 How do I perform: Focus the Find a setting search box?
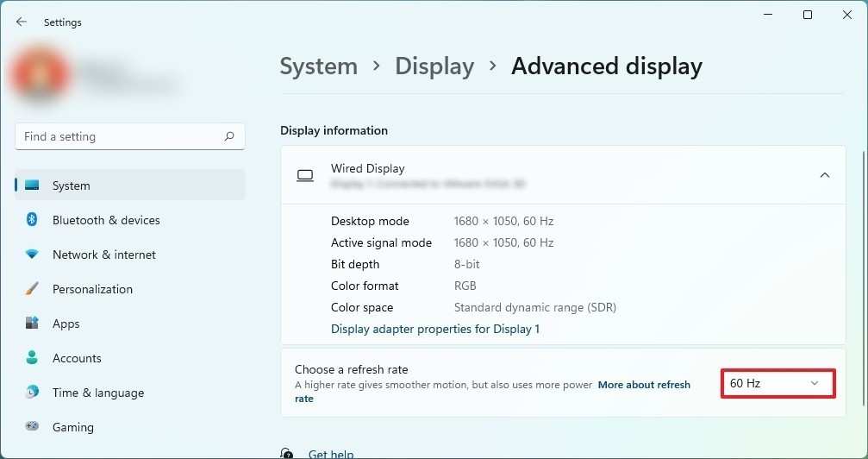click(x=130, y=136)
